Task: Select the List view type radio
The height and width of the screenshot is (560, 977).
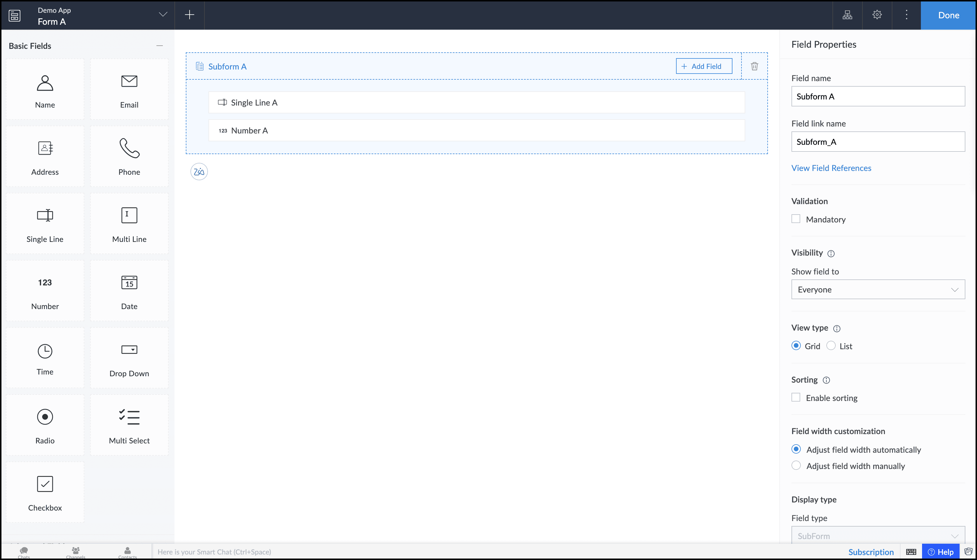Action: coord(831,346)
